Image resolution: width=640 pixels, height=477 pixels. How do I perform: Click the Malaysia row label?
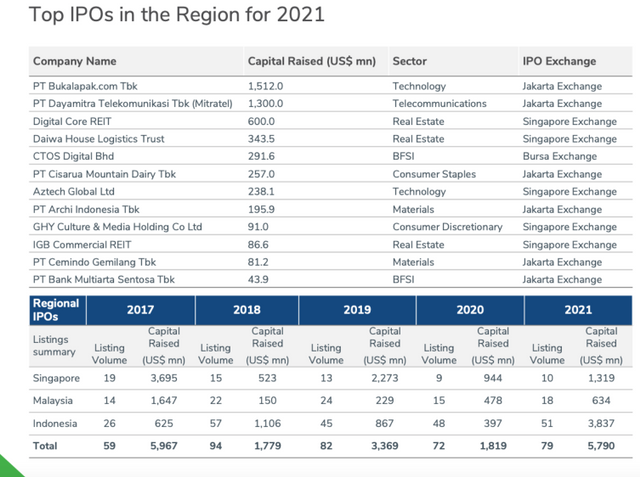(x=55, y=401)
